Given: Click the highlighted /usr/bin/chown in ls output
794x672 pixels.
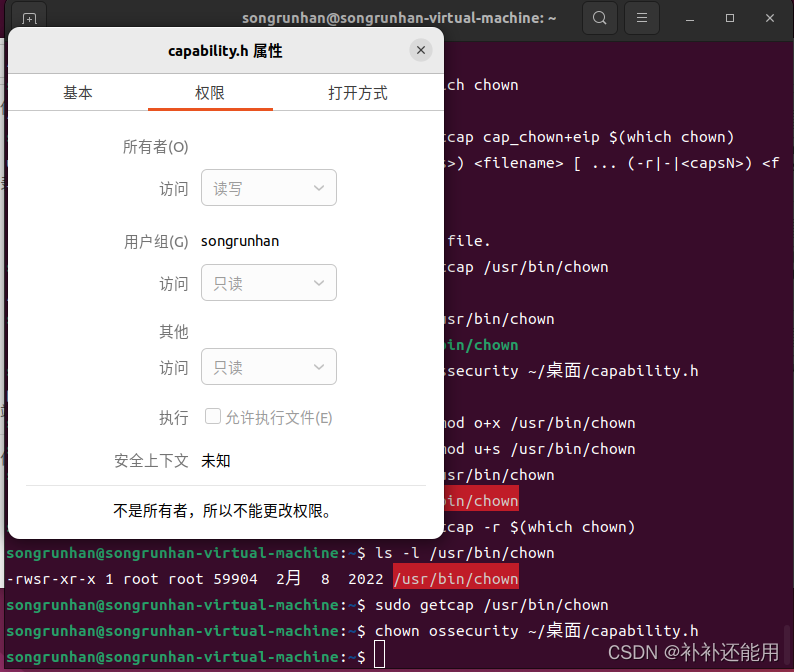Looking at the screenshot, I should click(x=456, y=579).
